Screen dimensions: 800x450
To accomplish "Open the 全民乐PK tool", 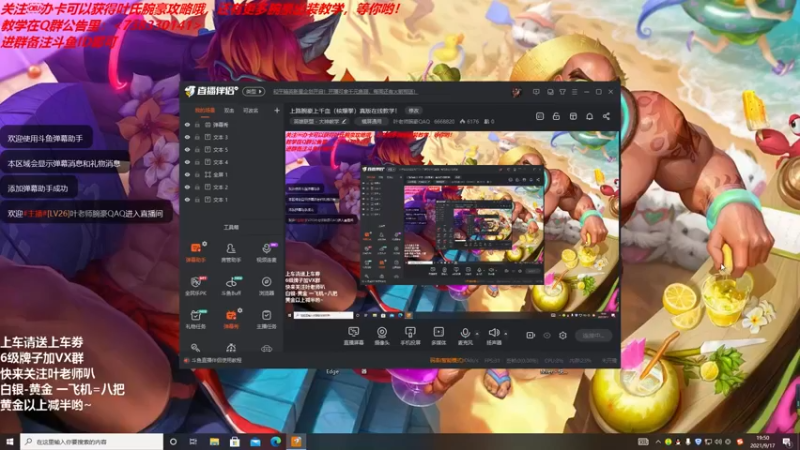I will click(x=195, y=286).
